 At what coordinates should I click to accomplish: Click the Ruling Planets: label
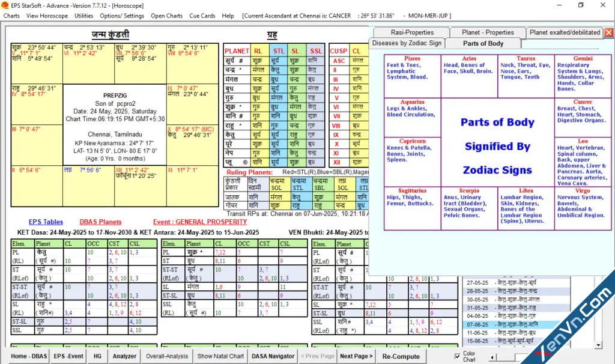[x=249, y=172]
